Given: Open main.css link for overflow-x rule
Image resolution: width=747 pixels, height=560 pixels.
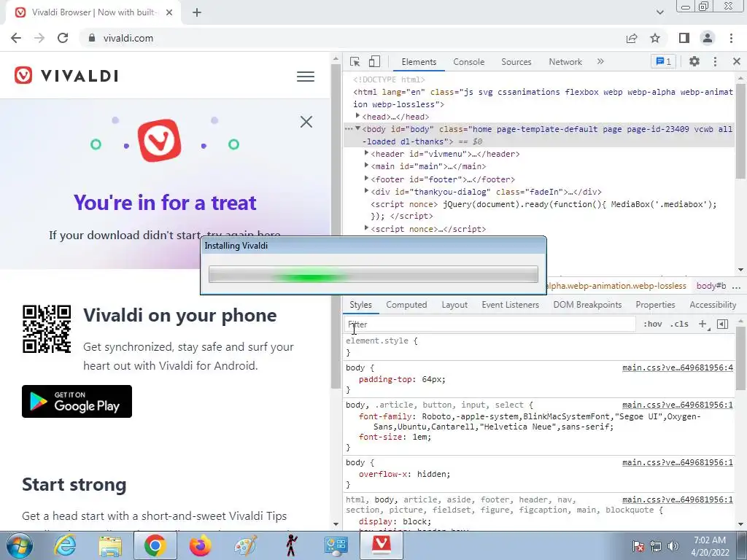Looking at the screenshot, I should tap(678, 462).
